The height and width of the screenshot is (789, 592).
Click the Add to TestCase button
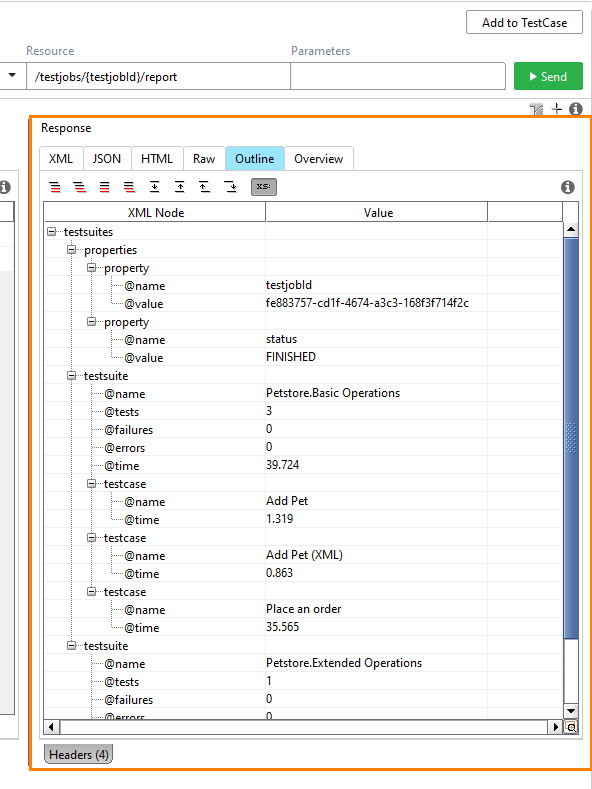coord(524,23)
